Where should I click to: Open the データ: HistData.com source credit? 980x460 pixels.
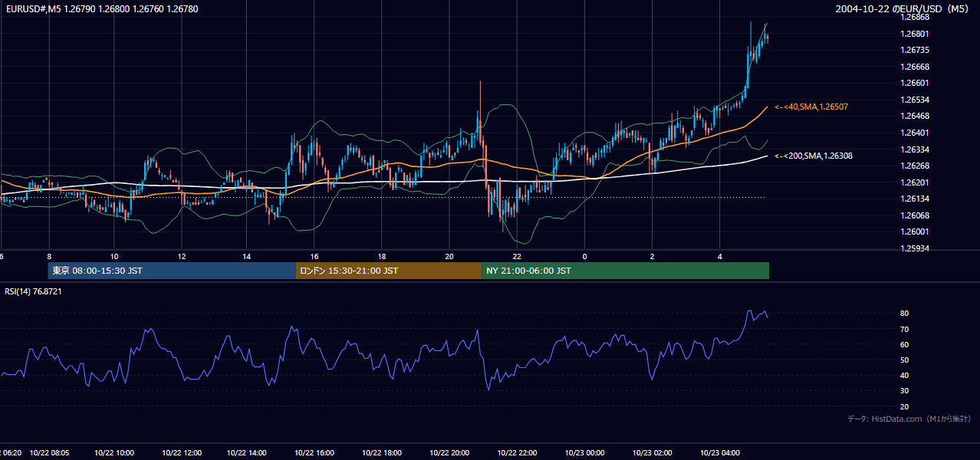click(909, 419)
